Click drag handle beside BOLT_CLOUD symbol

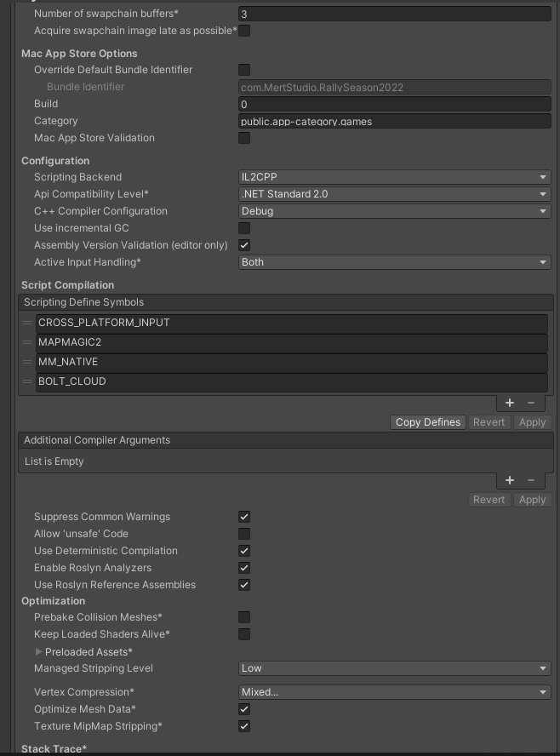point(28,381)
